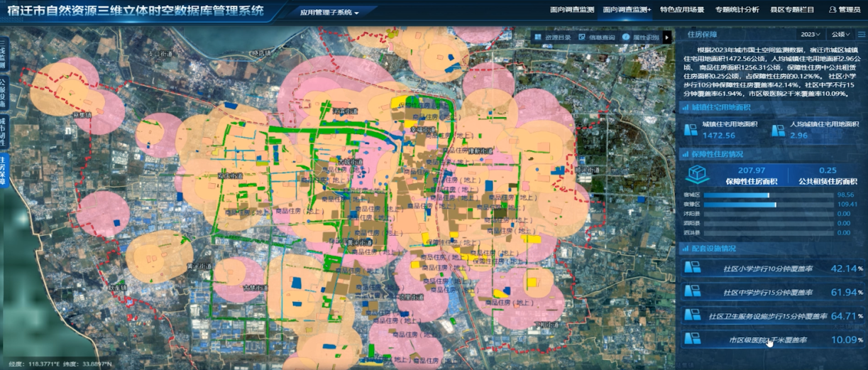868x370 pixels.
Task: Switch to the 住房保障 side tab
Action: [4, 170]
